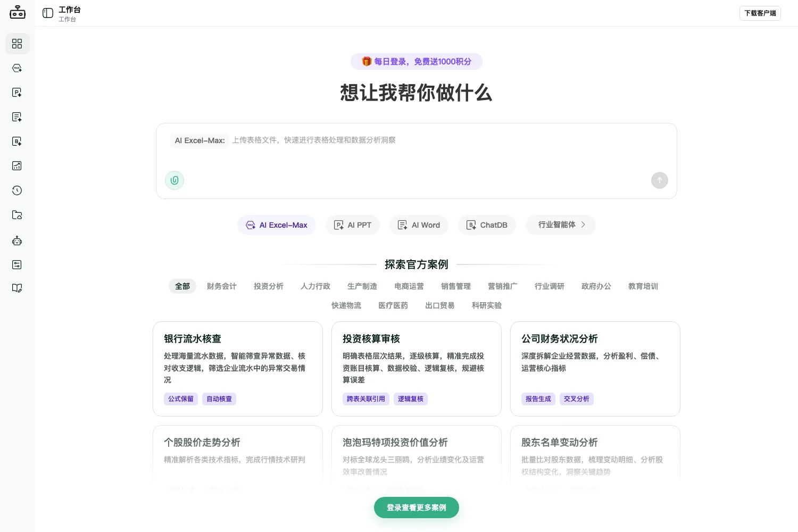Select the AI PPT mode chip

point(353,225)
